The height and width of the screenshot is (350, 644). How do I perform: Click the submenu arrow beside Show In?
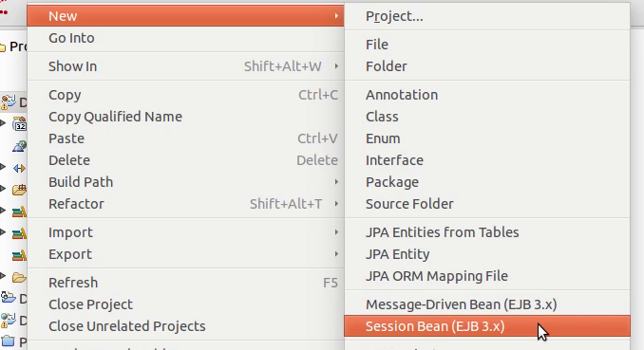point(336,66)
